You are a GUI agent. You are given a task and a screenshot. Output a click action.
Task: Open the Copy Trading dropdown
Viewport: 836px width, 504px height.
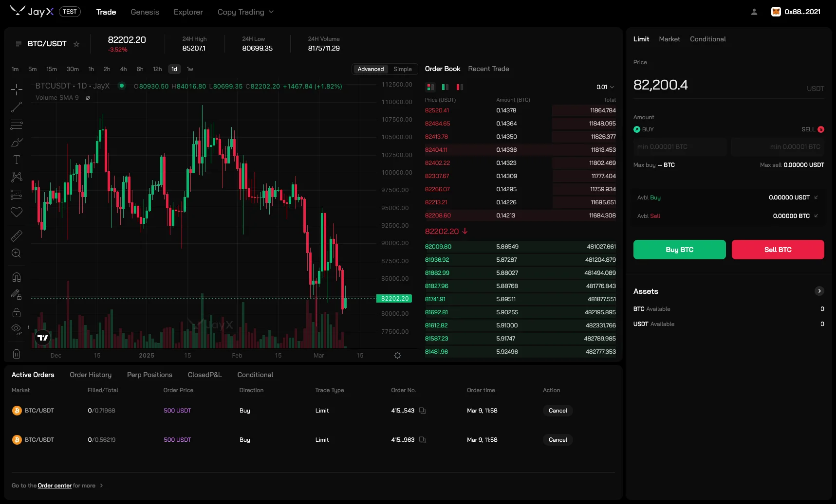tap(245, 12)
